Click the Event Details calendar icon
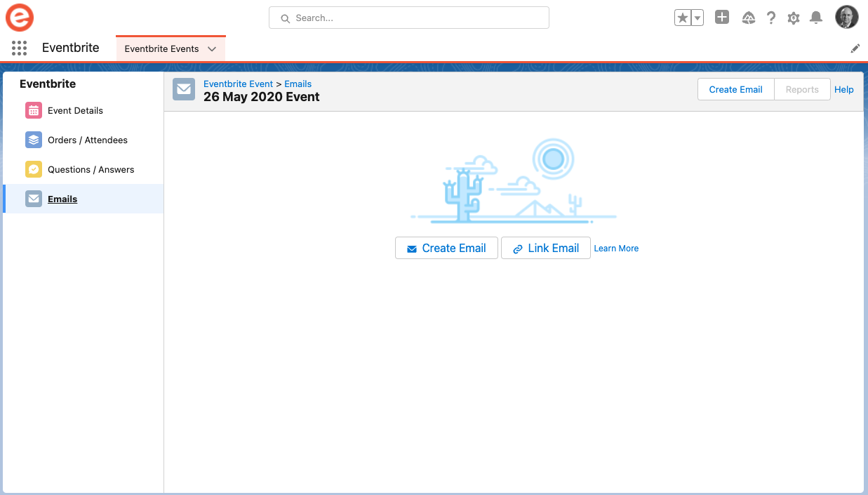868x495 pixels. [x=34, y=110]
